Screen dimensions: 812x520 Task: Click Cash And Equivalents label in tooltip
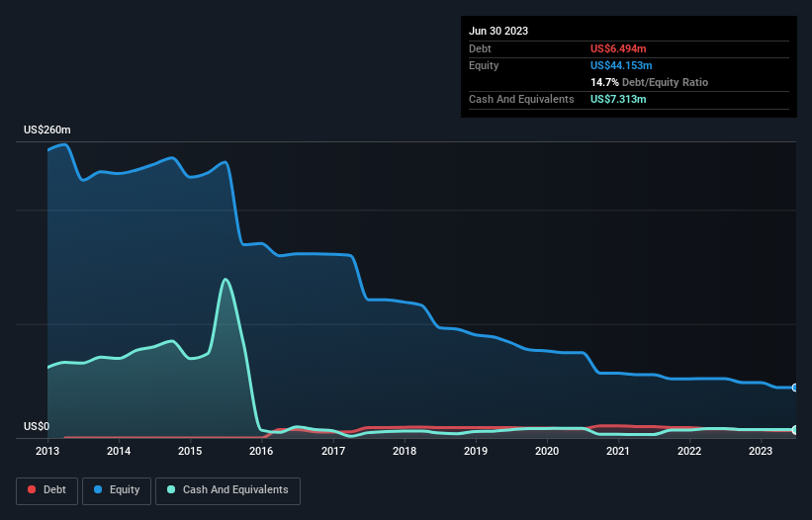pyautogui.click(x=521, y=99)
